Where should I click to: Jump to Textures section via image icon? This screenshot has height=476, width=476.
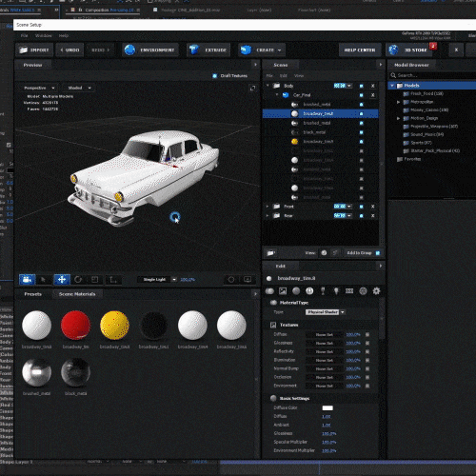[x=283, y=291]
